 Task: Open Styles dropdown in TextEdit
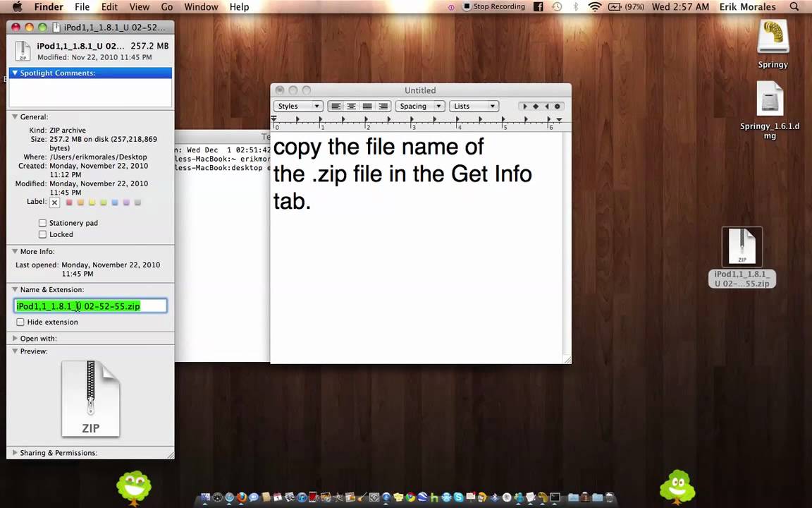(x=298, y=107)
